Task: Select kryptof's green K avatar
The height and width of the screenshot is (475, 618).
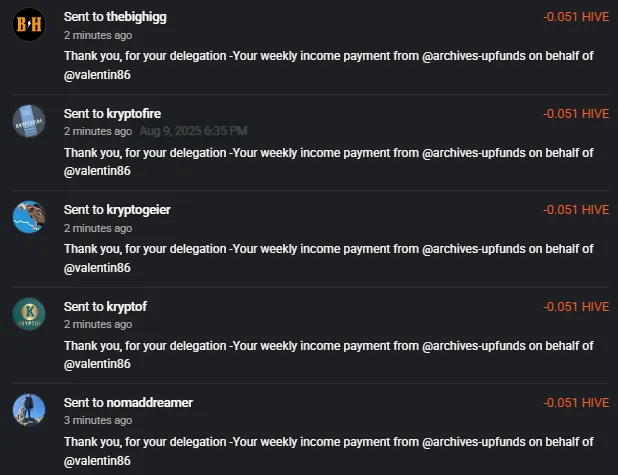Action: pyautogui.click(x=29, y=314)
